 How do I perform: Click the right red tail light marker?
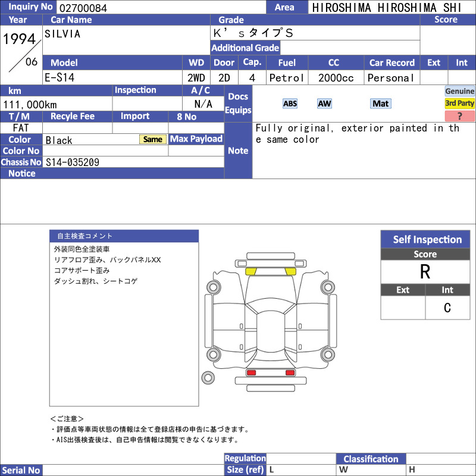[290, 372]
